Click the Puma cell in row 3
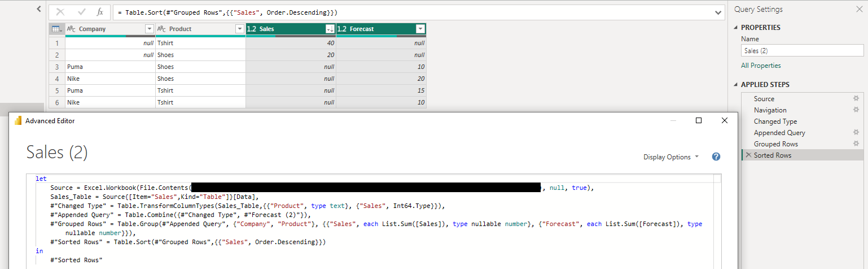The width and height of the screenshot is (868, 269). tap(110, 67)
